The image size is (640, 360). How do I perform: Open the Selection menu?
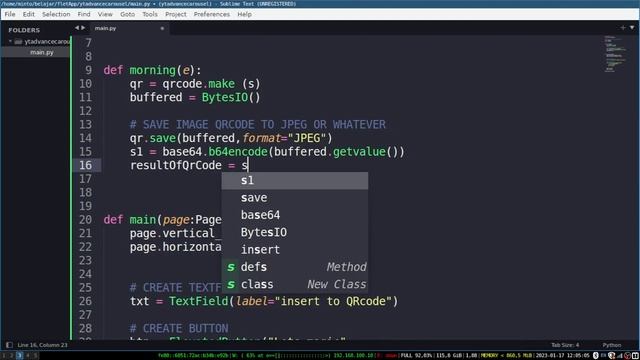pyautogui.click(x=56, y=14)
